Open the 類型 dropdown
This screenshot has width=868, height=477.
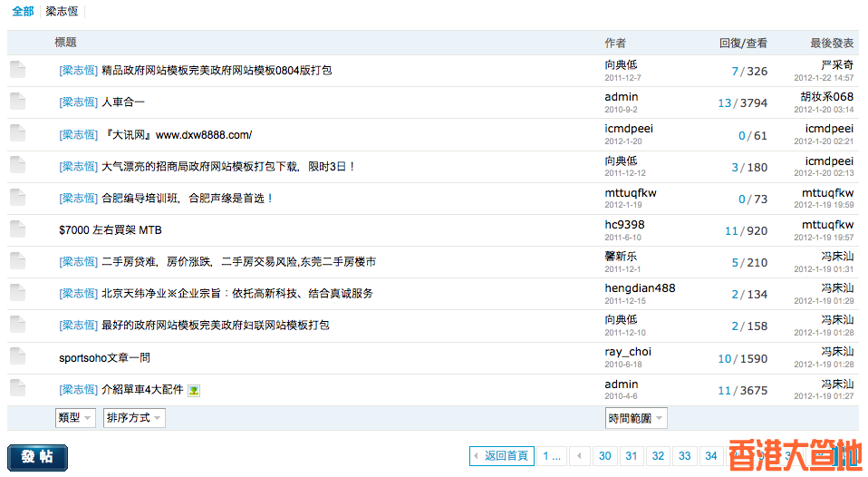[x=75, y=418]
